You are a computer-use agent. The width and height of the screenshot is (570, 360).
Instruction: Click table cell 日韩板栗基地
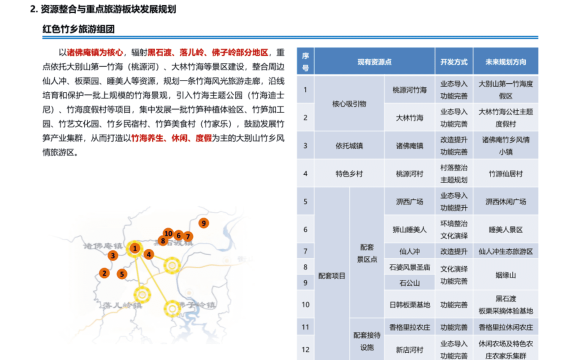(x=409, y=304)
